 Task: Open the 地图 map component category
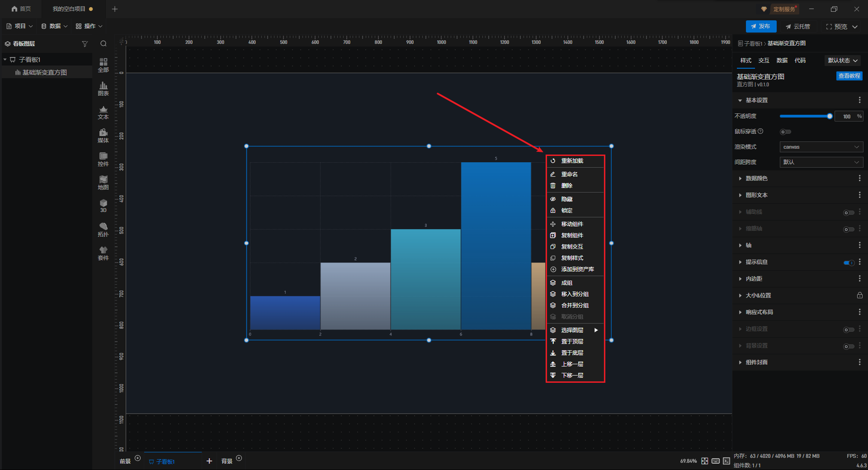click(103, 183)
